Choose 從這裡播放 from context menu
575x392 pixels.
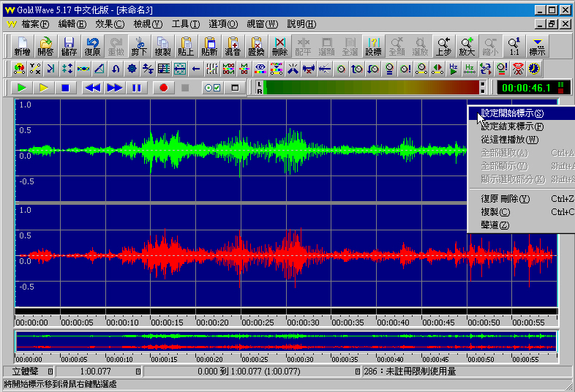(x=509, y=140)
